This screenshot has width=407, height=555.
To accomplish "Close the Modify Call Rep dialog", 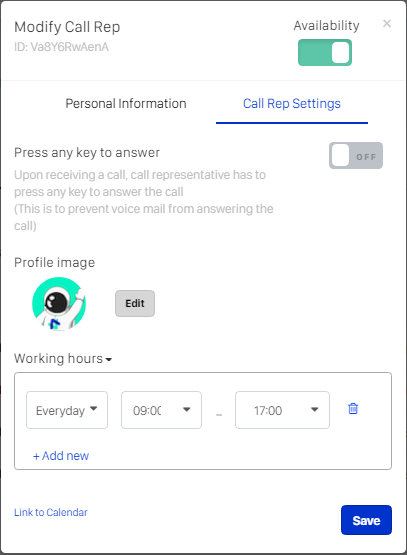I will 387,24.
